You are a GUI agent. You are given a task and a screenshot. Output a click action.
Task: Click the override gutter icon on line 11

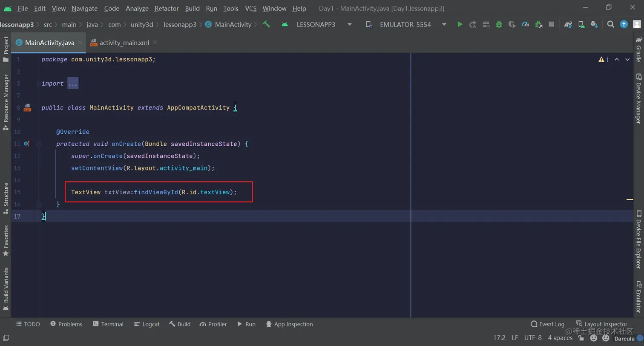(x=27, y=144)
